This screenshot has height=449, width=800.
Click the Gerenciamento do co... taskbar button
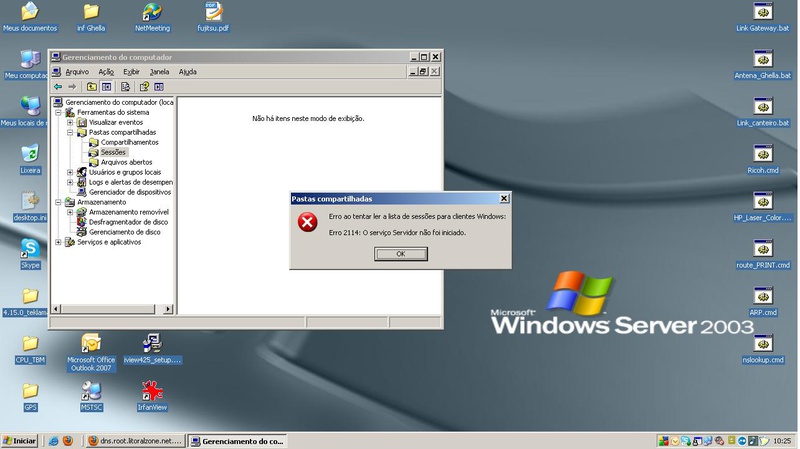coord(238,441)
